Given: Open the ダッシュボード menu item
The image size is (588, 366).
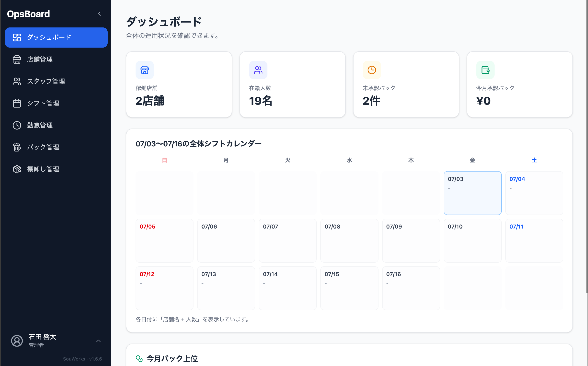Looking at the screenshot, I should pyautogui.click(x=56, y=38).
